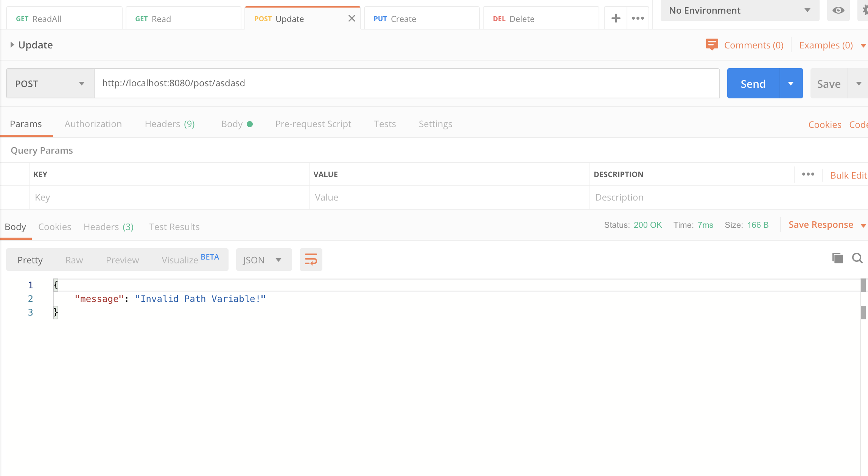Toggle the response line wrap icon

pos(311,260)
